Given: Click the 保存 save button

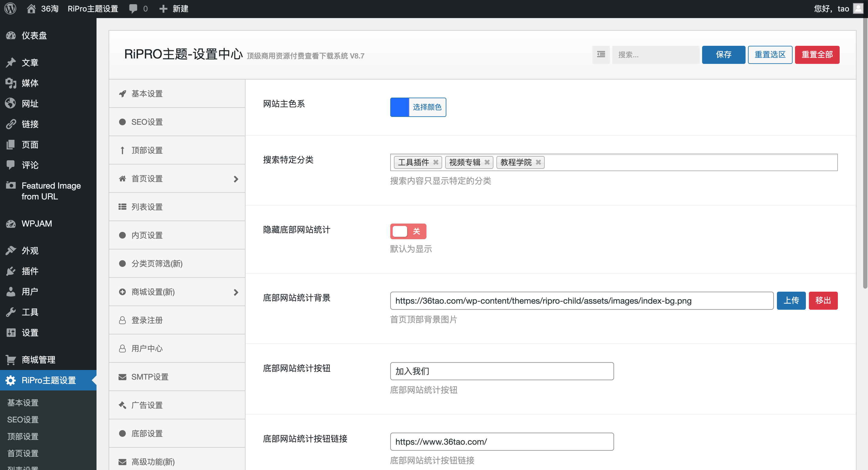Looking at the screenshot, I should 724,55.
